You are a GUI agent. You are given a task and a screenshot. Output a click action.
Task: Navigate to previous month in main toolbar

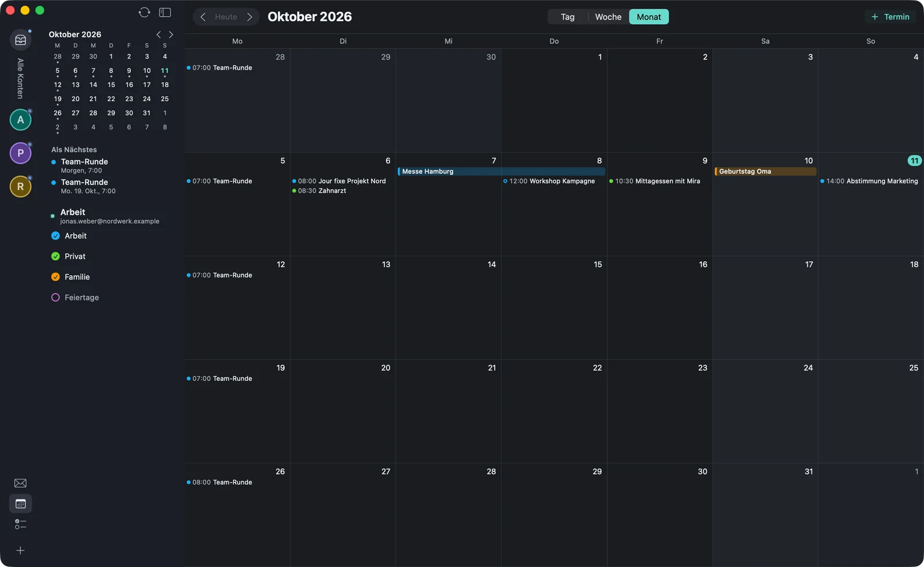203,17
